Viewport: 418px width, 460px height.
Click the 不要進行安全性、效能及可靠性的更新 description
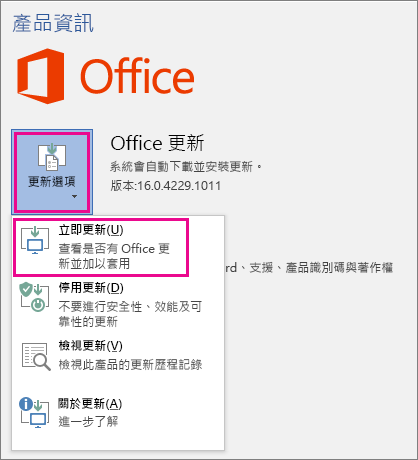click(x=130, y=314)
